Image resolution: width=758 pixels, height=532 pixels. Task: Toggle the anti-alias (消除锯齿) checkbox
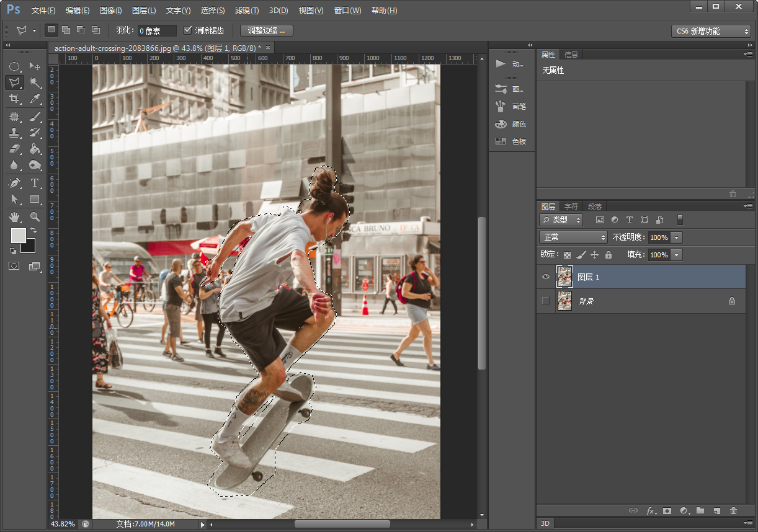click(x=188, y=30)
